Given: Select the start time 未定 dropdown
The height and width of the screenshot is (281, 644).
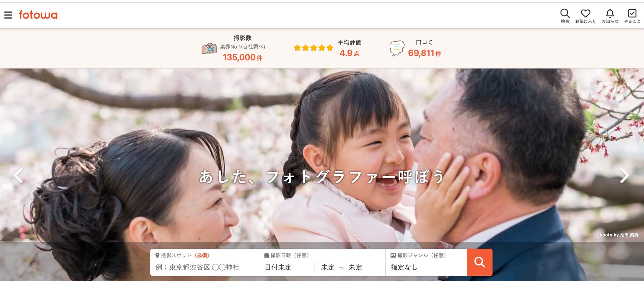Looking at the screenshot, I should (328, 267).
